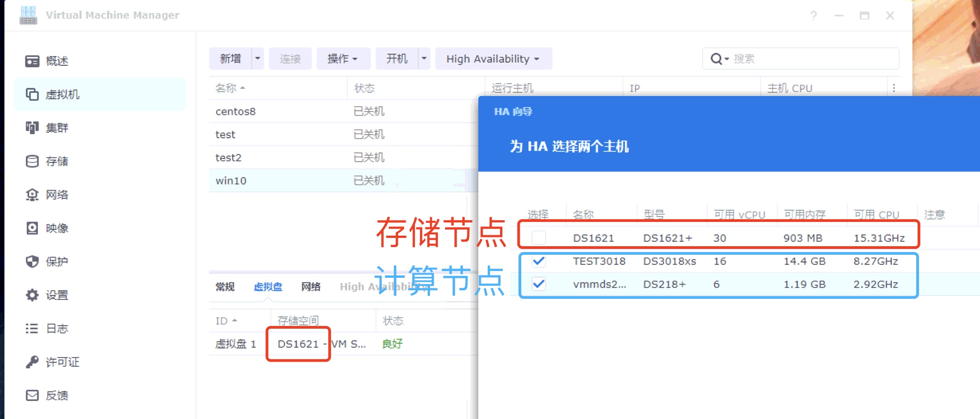The width and height of the screenshot is (980, 419).
Task: Open the 反馈 feedback envelope icon
Action: [32, 396]
